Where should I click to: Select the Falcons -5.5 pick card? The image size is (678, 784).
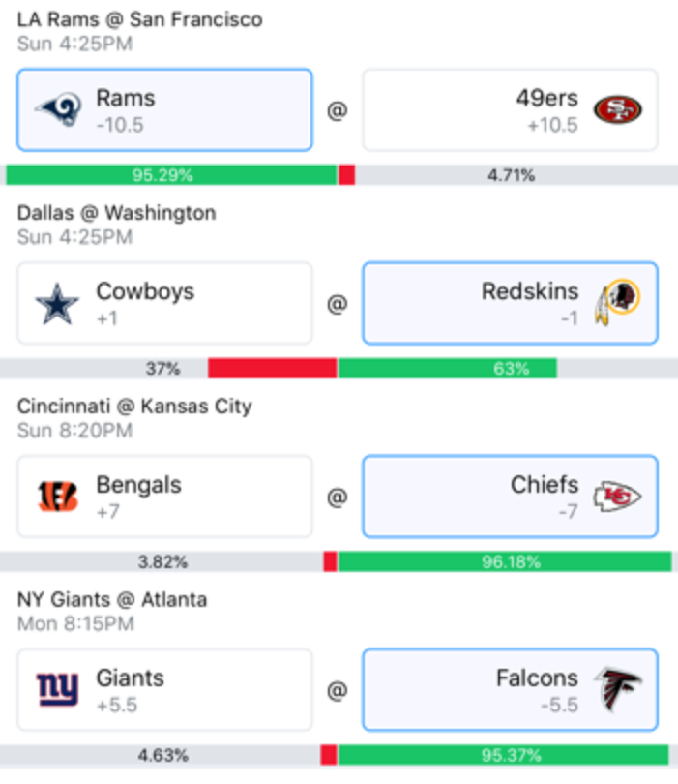pyautogui.click(x=510, y=690)
